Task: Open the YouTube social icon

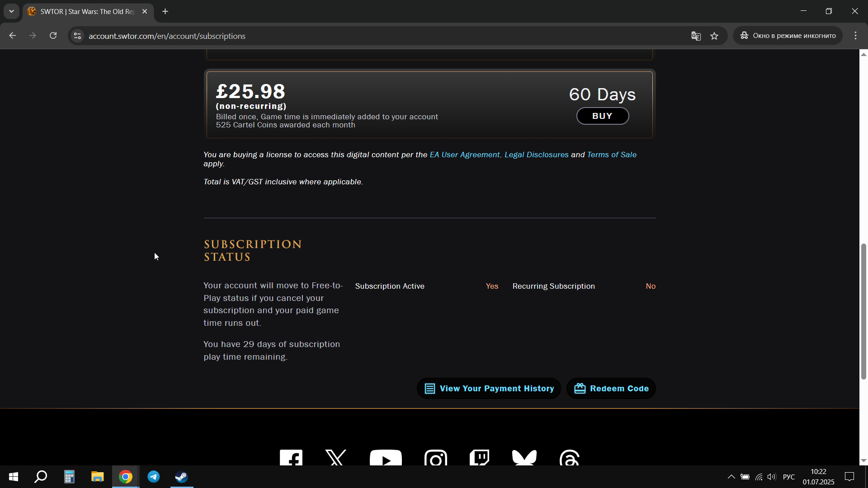Action: pos(386,458)
